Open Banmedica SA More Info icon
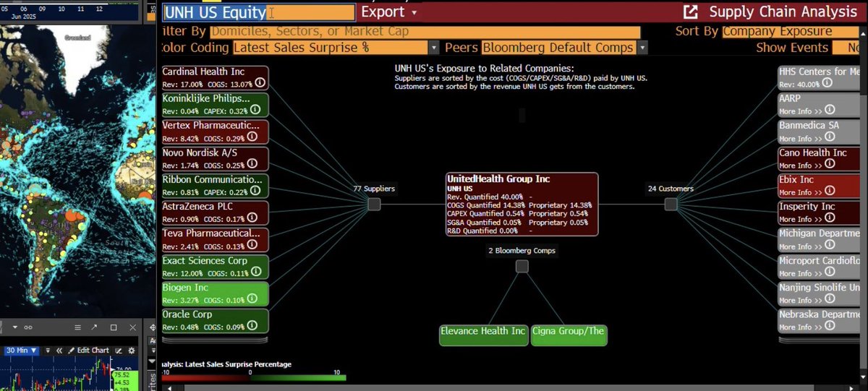The width and height of the screenshot is (868, 391). pos(830,138)
